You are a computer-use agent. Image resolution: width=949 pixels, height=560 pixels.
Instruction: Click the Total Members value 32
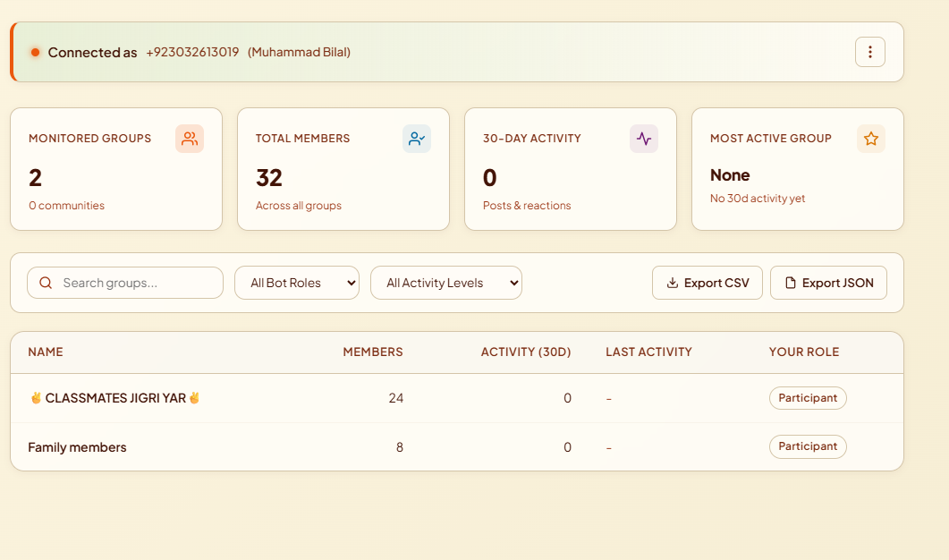[x=268, y=178]
